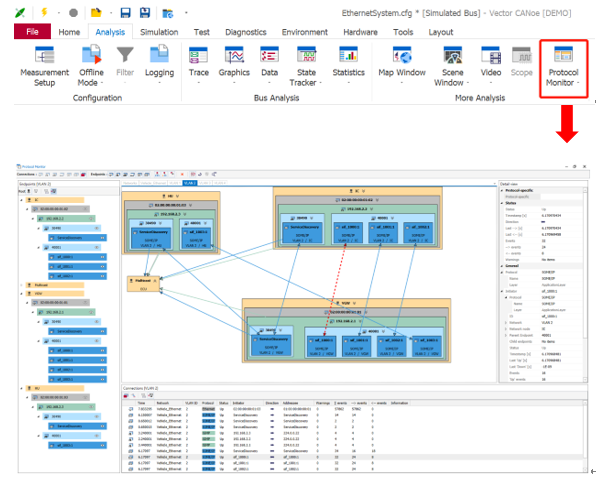Click the Detail view vertical scrollbar

tap(585, 285)
